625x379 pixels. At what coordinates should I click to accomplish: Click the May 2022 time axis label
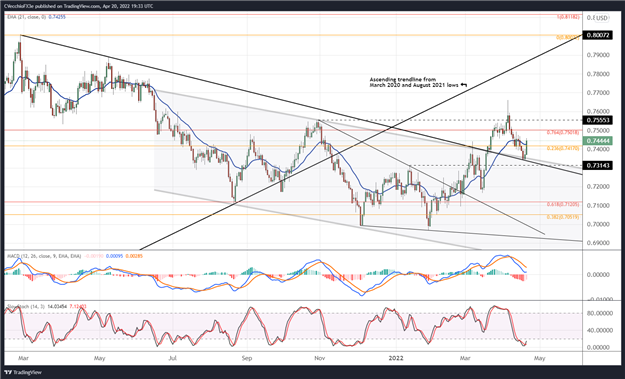pos(539,358)
